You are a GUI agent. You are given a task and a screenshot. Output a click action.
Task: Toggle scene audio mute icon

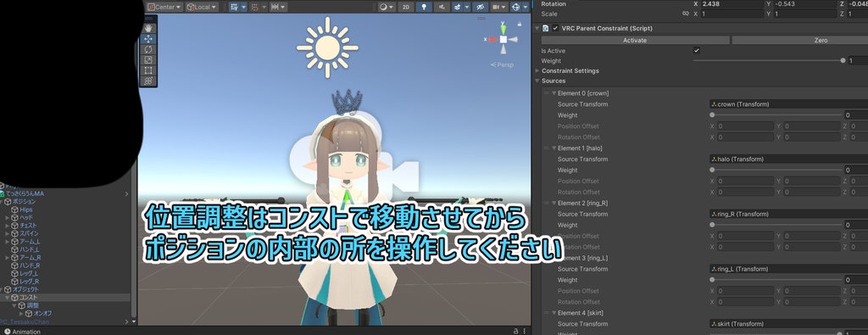tap(441, 7)
